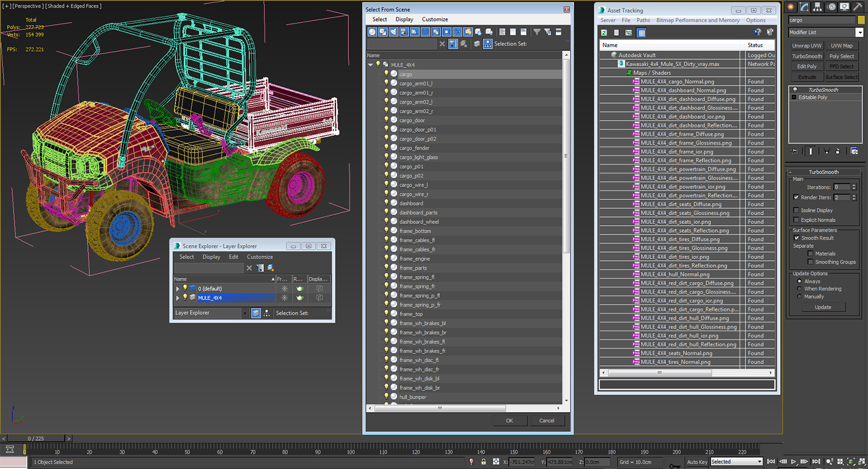868x469 pixels.
Task: Enable Explicit Normals checkbox
Action: (796, 220)
